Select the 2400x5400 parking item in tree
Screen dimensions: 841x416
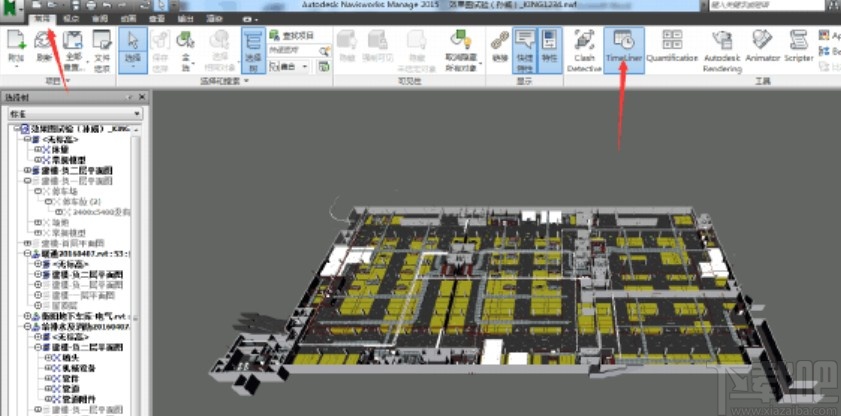coord(99,212)
